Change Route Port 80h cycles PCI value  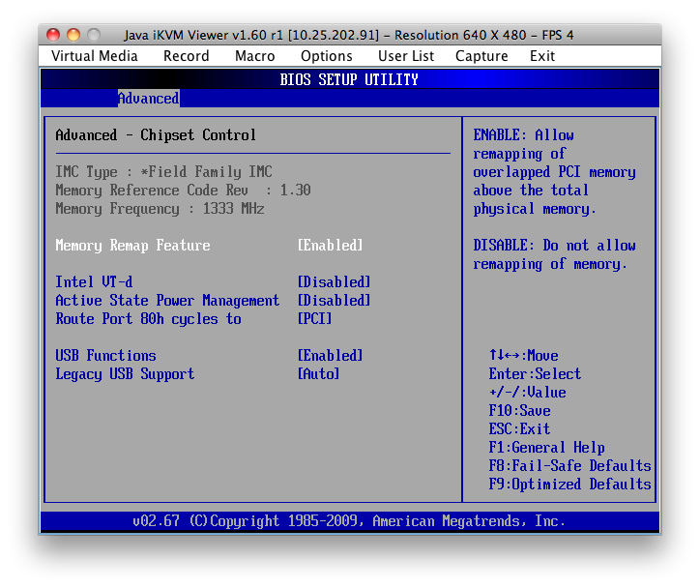click(315, 319)
